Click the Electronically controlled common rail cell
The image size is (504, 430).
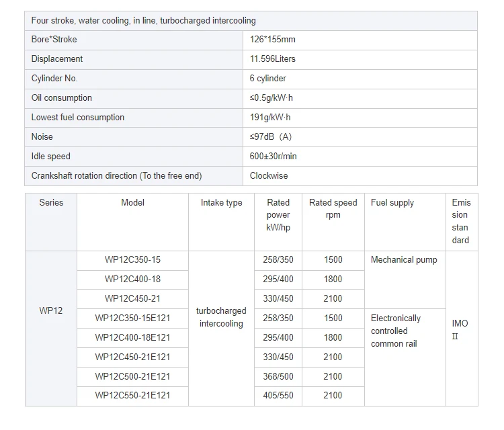[x=396, y=331]
